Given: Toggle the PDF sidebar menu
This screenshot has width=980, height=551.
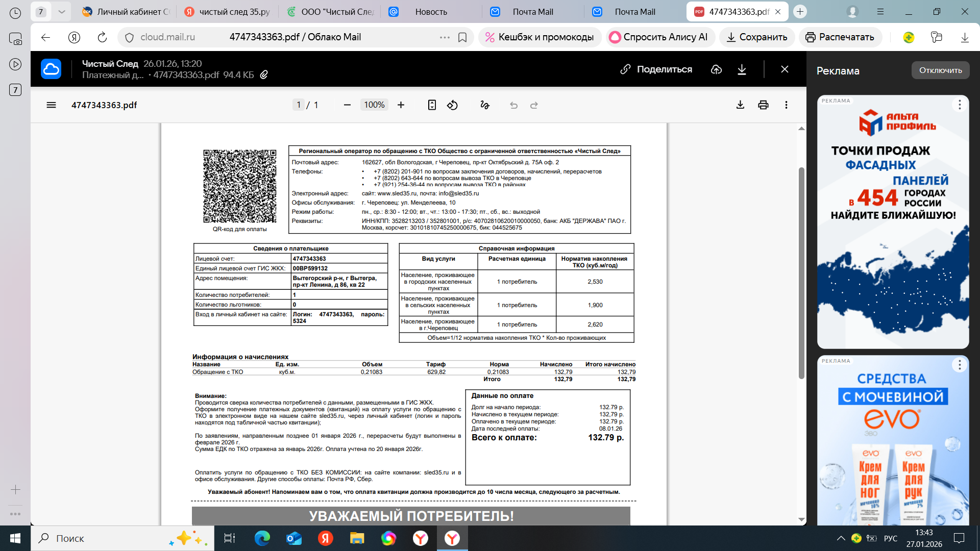Looking at the screenshot, I should 51,105.
